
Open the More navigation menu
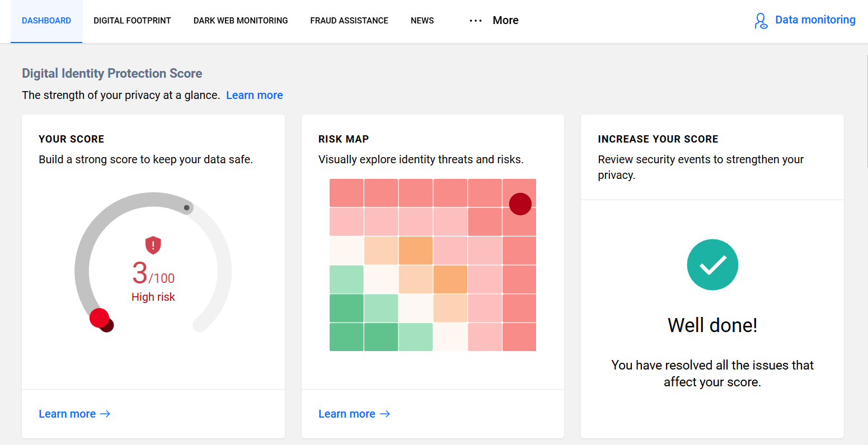click(505, 21)
